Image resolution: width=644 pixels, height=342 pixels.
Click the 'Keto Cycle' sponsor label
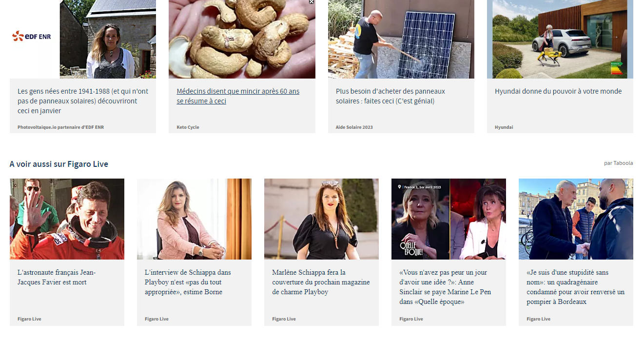(188, 127)
